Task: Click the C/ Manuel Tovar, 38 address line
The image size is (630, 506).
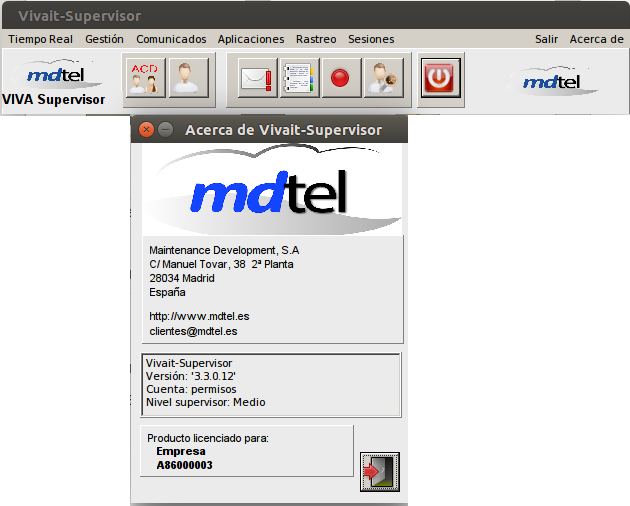Action: (221, 264)
